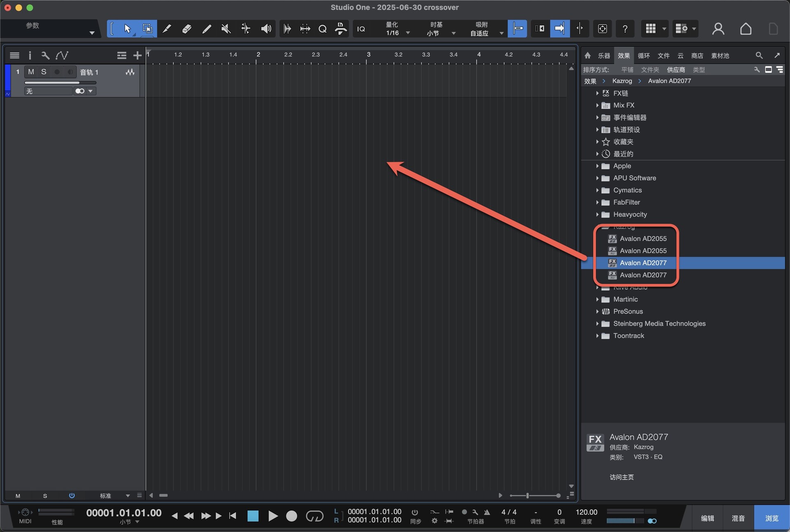Viewport: 790px width, 532px height.
Task: Click the 访问主页 link
Action: (x=621, y=477)
